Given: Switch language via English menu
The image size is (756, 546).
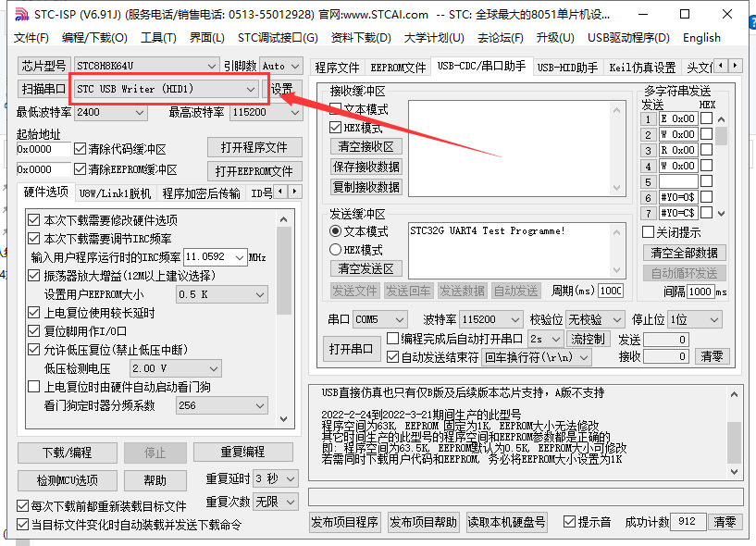Looking at the screenshot, I should point(701,38).
